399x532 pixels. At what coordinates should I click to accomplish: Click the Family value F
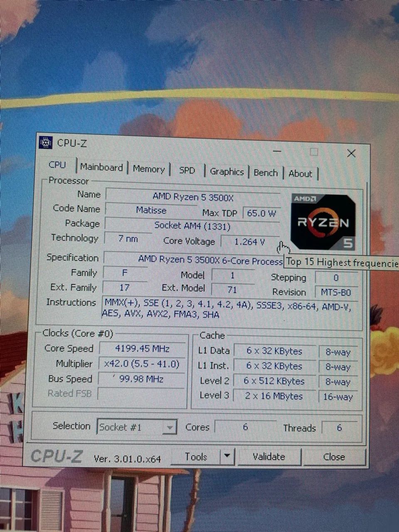pyautogui.click(x=125, y=273)
